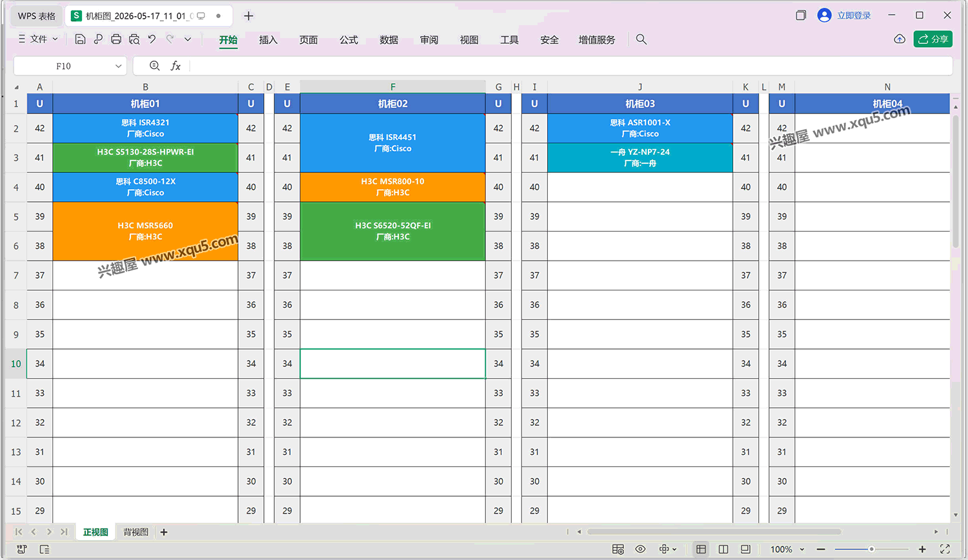Switch to the 数据 ribbon tab

point(388,40)
